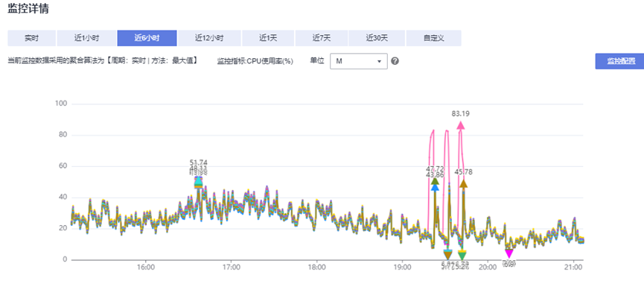Switch to the 近7天 tab
Image resolution: width=644 pixels, height=281 pixels.
[321, 38]
